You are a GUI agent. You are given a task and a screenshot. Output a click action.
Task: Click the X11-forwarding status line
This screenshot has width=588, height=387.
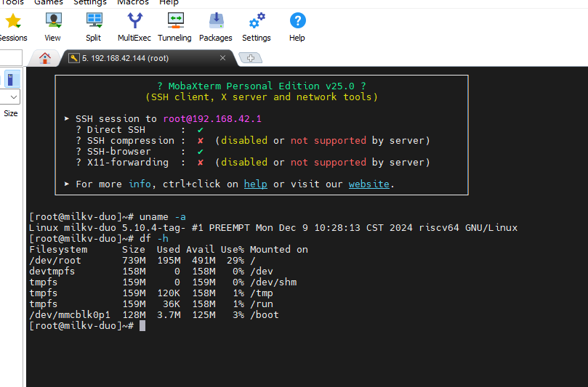253,162
